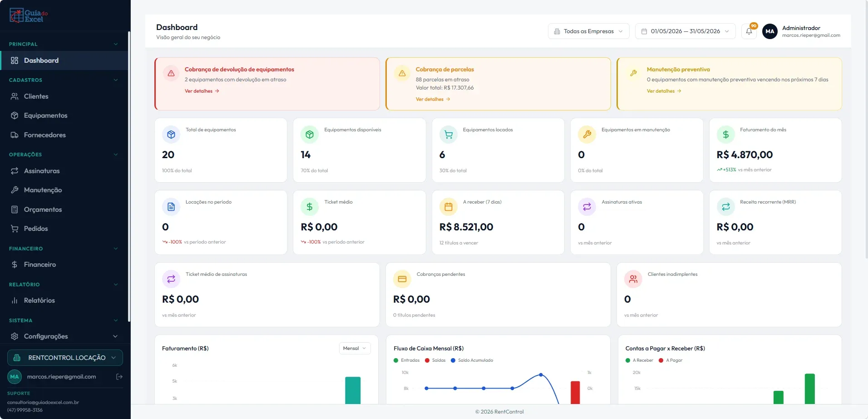Toggle the A Pagar legend series

pos(671,360)
